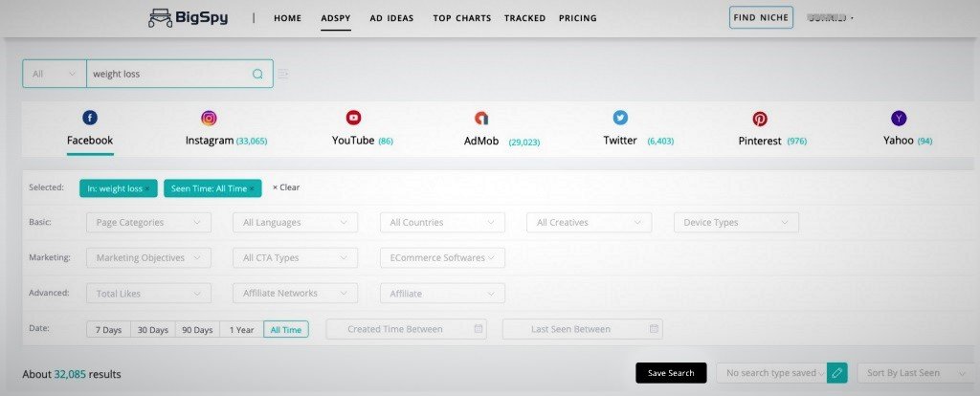980x396 pixels.
Task: Open the All search scope dropdown
Action: click(x=55, y=74)
